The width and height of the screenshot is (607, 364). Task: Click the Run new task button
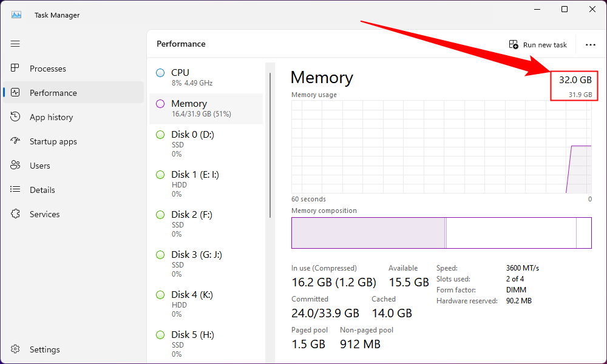pos(538,44)
